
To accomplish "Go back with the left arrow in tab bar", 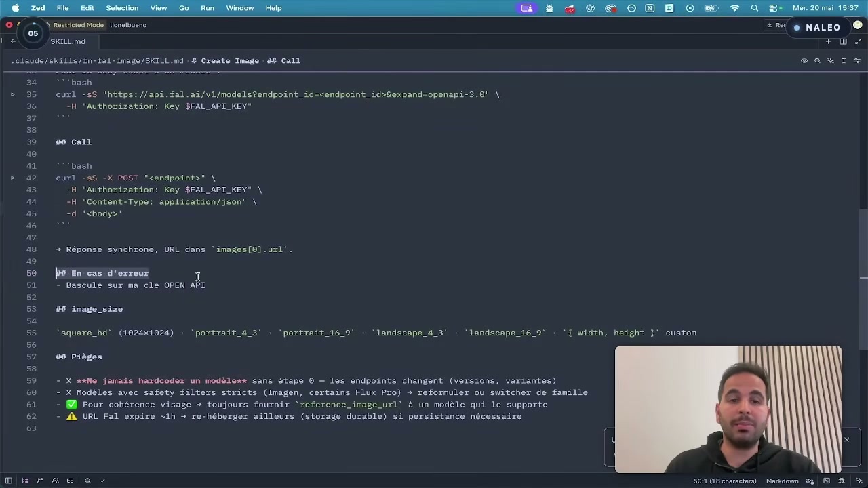I will click(13, 41).
